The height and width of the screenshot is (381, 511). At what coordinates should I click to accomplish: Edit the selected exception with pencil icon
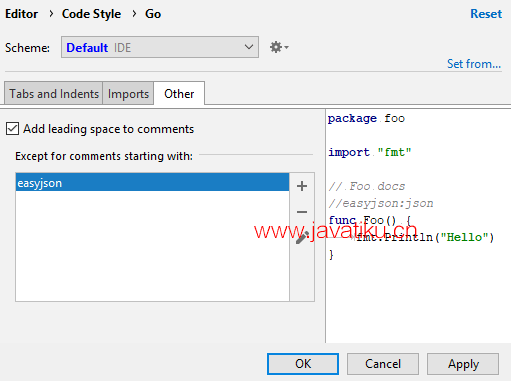point(302,238)
